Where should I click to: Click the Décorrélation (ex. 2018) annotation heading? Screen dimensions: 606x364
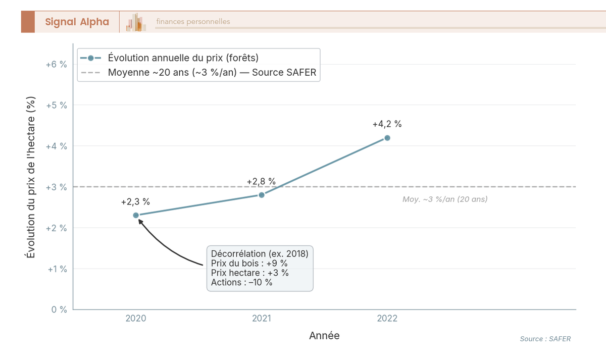pyautogui.click(x=260, y=253)
